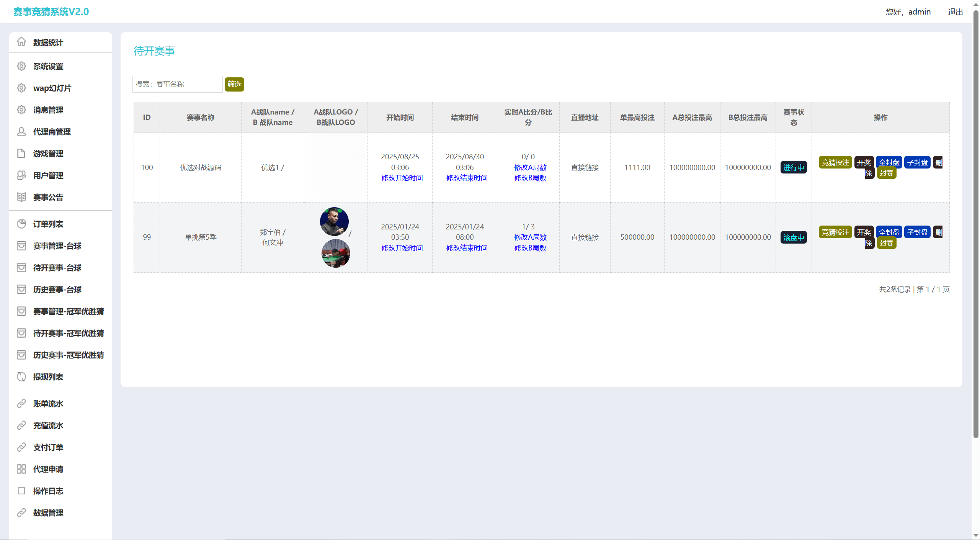Click the grid icon next to 代理申请
Viewport: 980px width, 540px height.
pyautogui.click(x=21, y=469)
